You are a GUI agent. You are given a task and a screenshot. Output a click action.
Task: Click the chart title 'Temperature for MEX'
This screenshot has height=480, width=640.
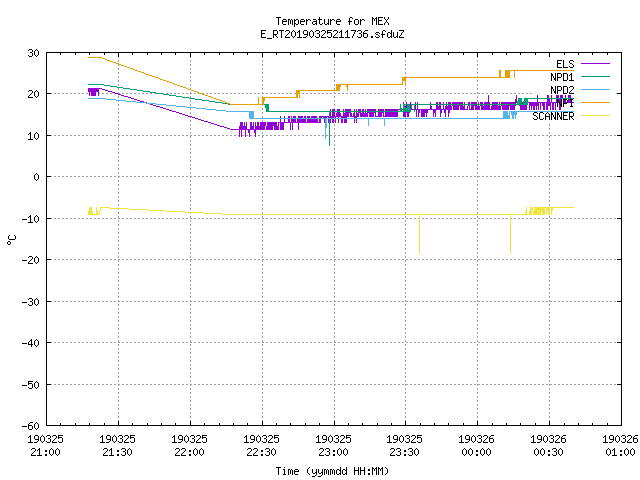click(x=332, y=21)
